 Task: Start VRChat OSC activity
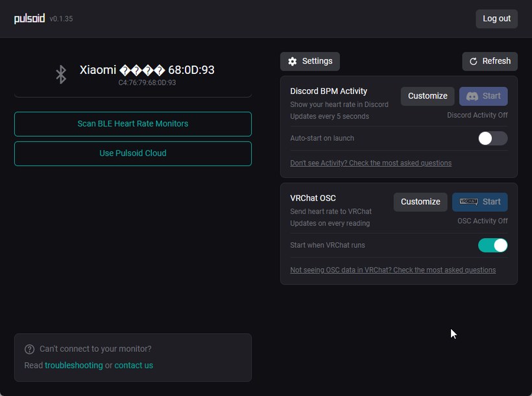[x=479, y=202]
